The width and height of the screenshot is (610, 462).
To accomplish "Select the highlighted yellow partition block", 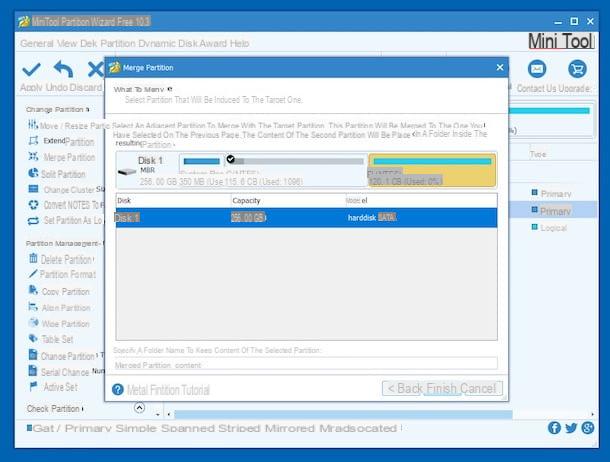I will pyautogui.click(x=432, y=170).
